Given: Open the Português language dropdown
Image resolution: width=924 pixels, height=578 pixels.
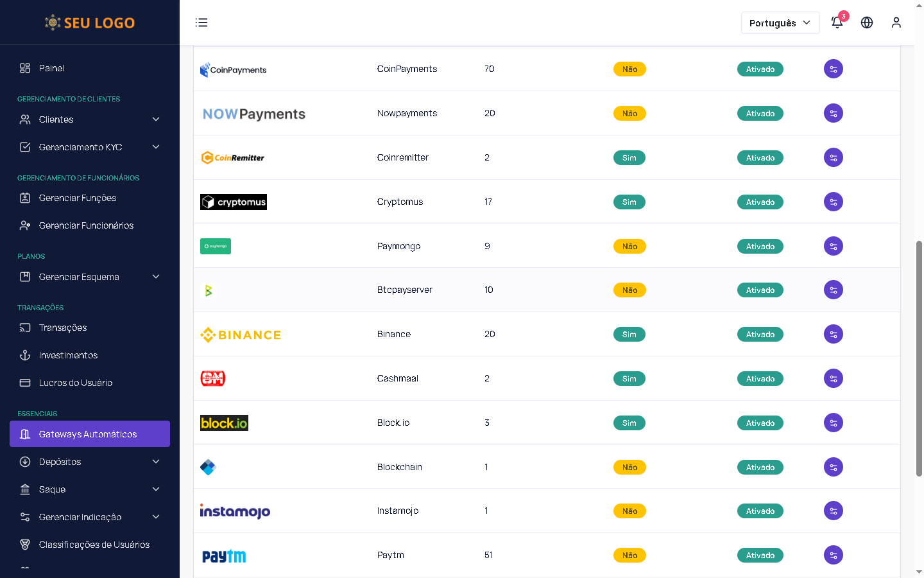Looking at the screenshot, I should [x=780, y=22].
